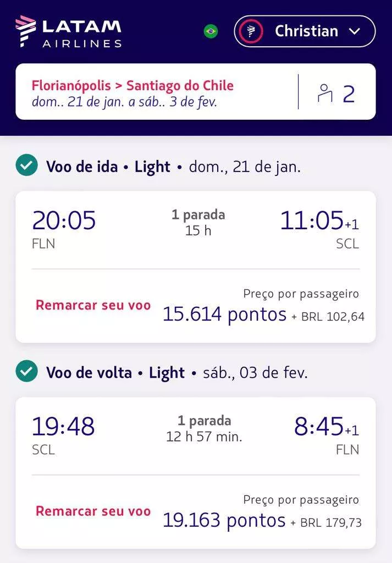Image resolution: width=392 pixels, height=563 pixels.
Task: Click the 19.163 pontos return price
Action: point(224,520)
